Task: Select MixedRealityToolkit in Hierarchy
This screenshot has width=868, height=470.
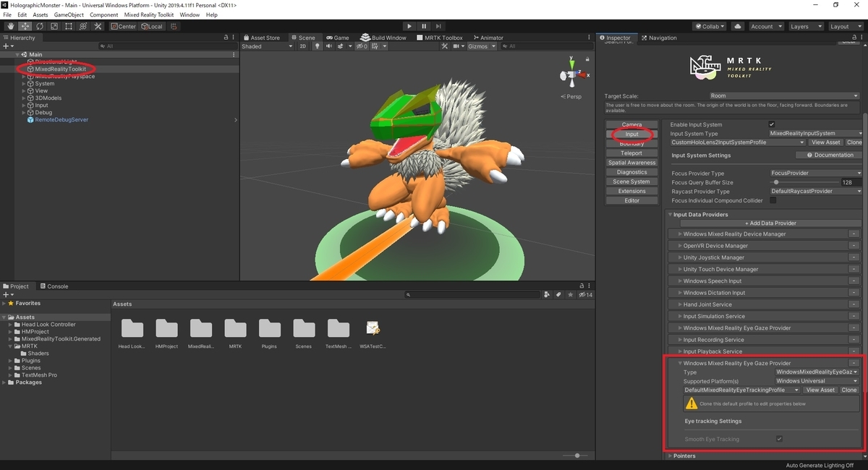Action: [60, 69]
